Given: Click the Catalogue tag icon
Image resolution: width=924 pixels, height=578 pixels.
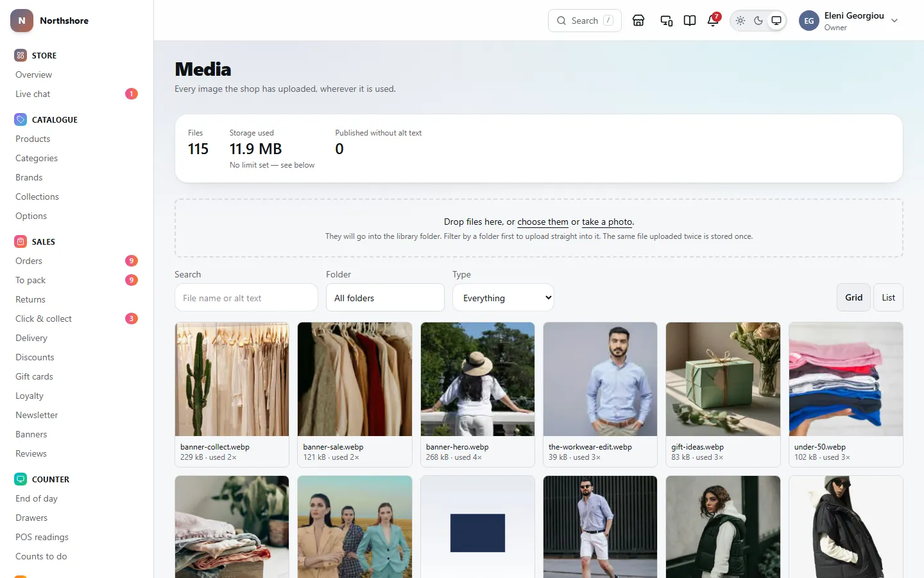Looking at the screenshot, I should 21,119.
